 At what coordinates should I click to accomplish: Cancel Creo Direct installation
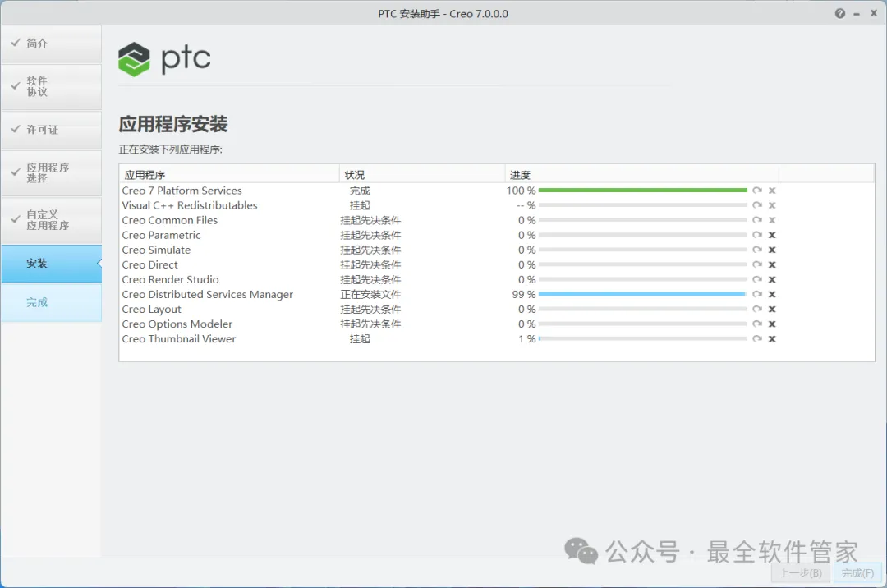pyautogui.click(x=772, y=264)
